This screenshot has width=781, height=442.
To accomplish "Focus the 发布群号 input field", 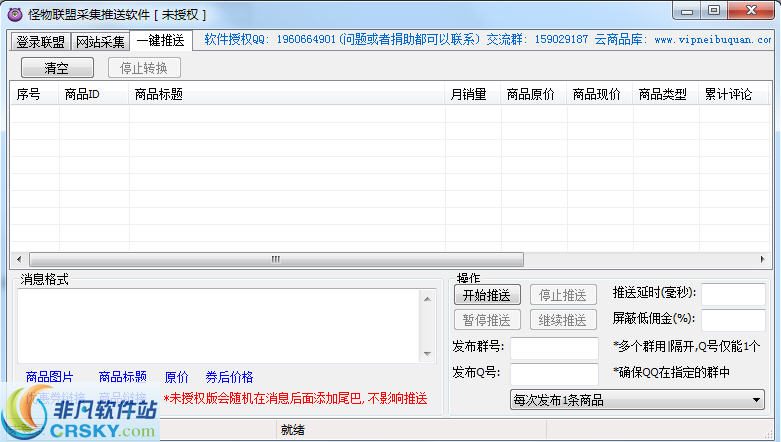I will point(554,348).
